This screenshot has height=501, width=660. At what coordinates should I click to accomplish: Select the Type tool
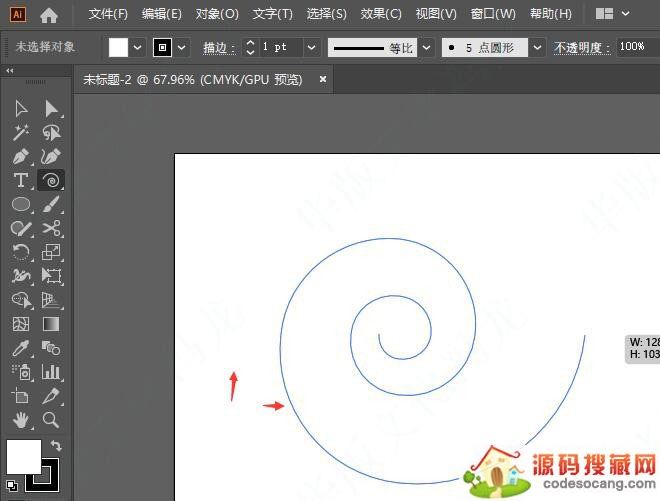click(20, 180)
